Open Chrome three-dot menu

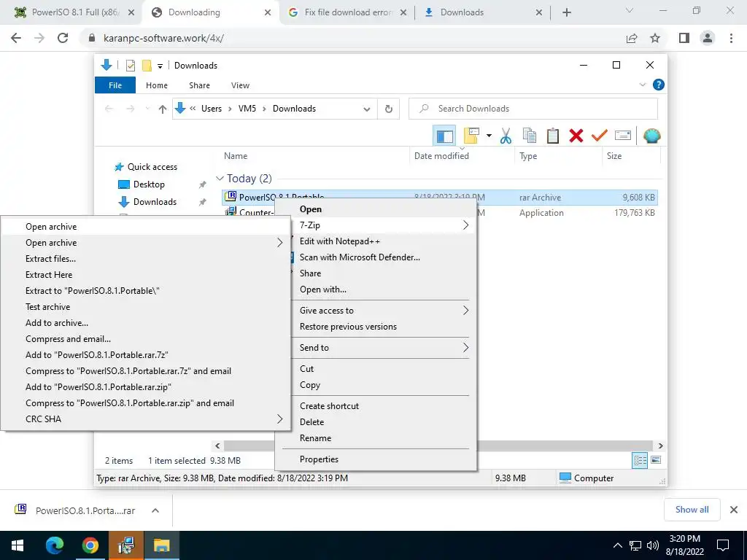[x=731, y=38]
